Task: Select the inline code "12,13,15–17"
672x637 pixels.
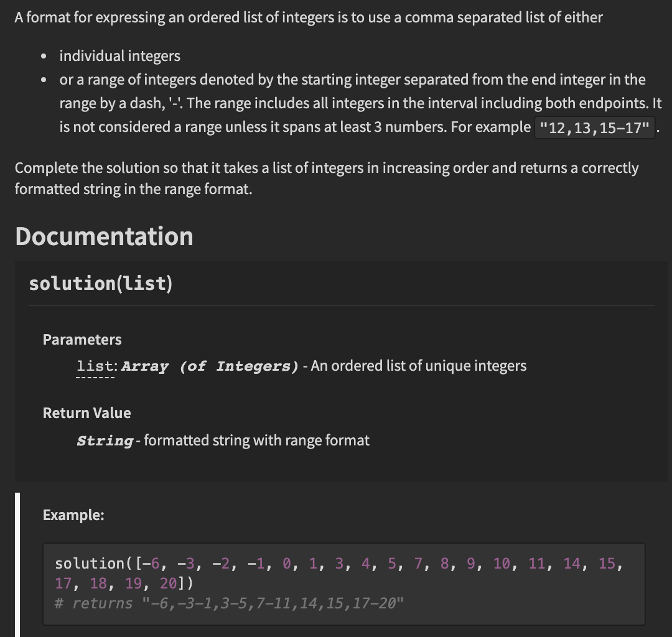Action: coord(594,126)
